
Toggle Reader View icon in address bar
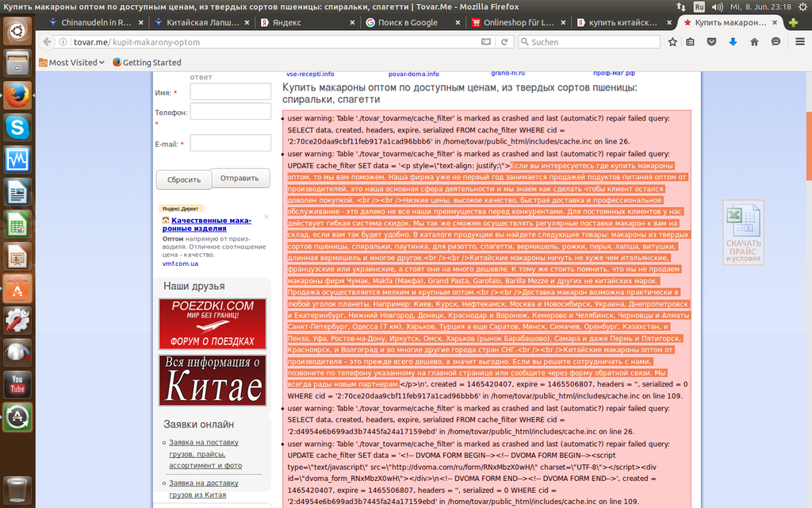tap(486, 42)
